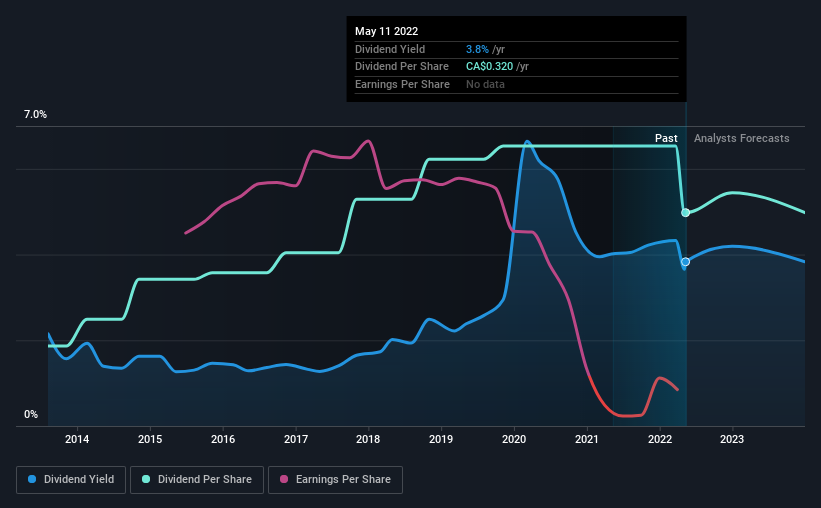Select the 2014 label on the time axis
Image resolution: width=821 pixels, height=508 pixels.
(x=77, y=439)
